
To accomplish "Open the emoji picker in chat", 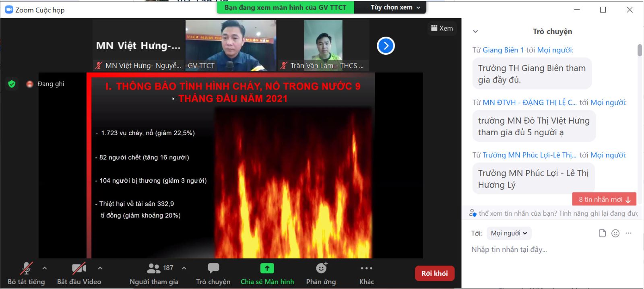I will [615, 233].
